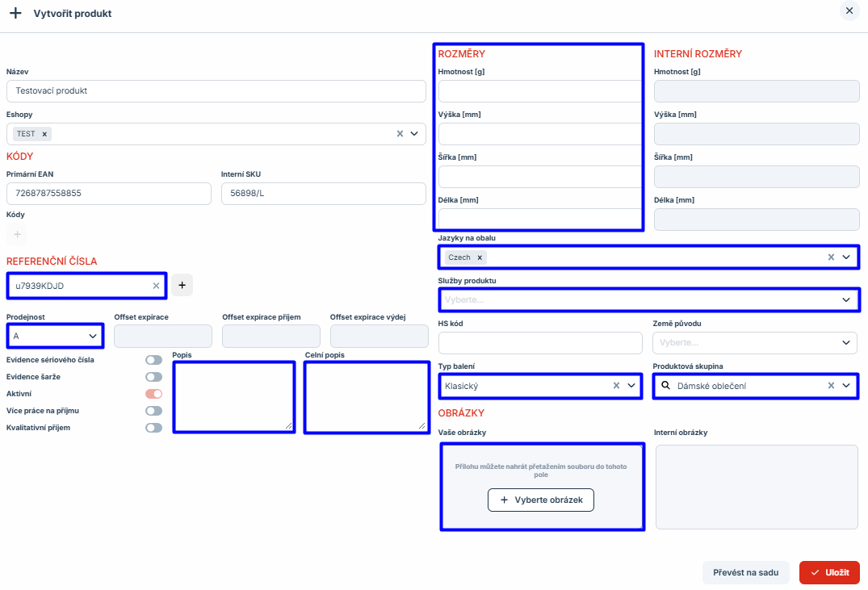Viewport: 868px width, 590px height.
Task: Close the Vytvořit produkt dialog
Action: pos(849,11)
